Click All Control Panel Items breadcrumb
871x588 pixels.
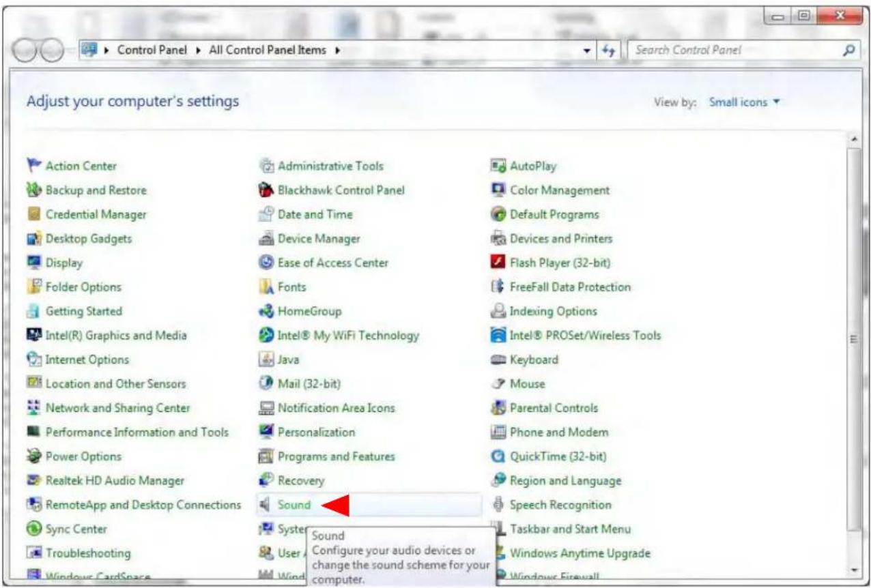(267, 50)
